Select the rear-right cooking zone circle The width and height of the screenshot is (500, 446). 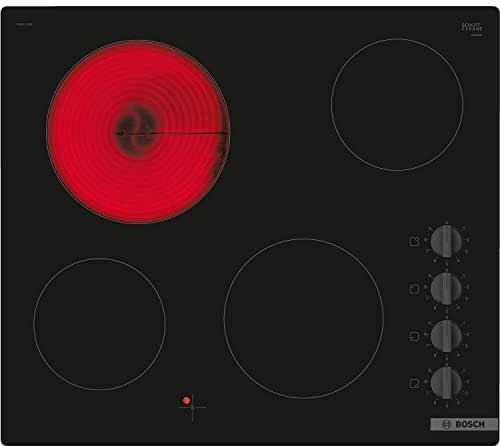coord(397,105)
